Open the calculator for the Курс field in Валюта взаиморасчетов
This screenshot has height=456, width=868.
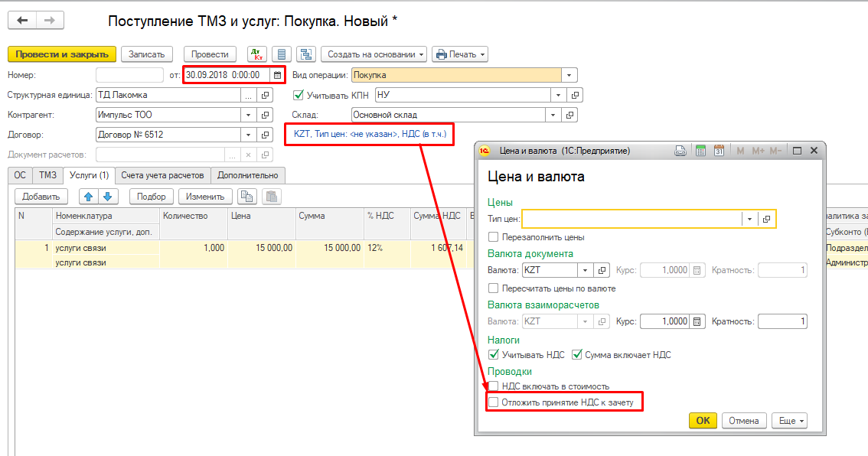pyautogui.click(x=697, y=321)
